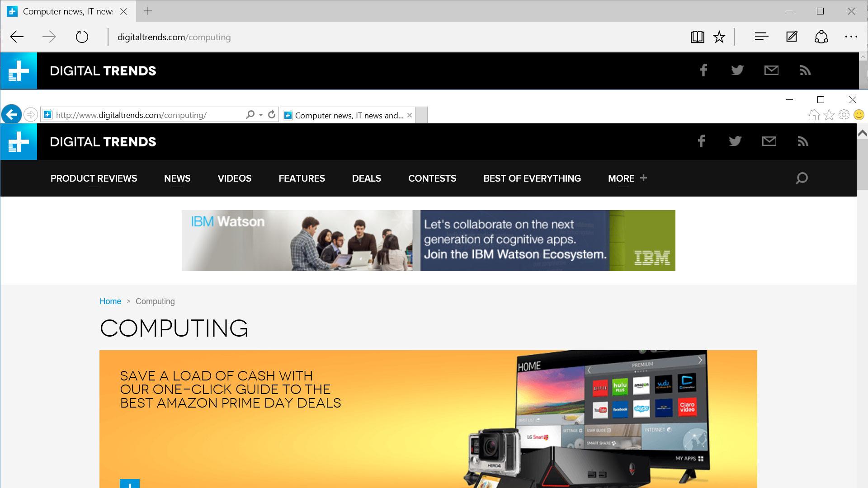Click the search icon on the page
The width and height of the screenshot is (868, 488).
pyautogui.click(x=801, y=178)
